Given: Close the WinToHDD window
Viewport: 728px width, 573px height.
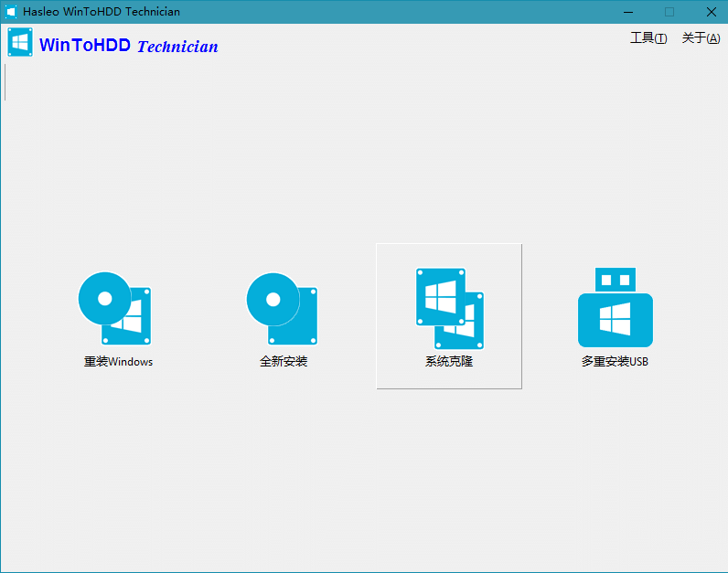Looking at the screenshot, I should [711, 12].
